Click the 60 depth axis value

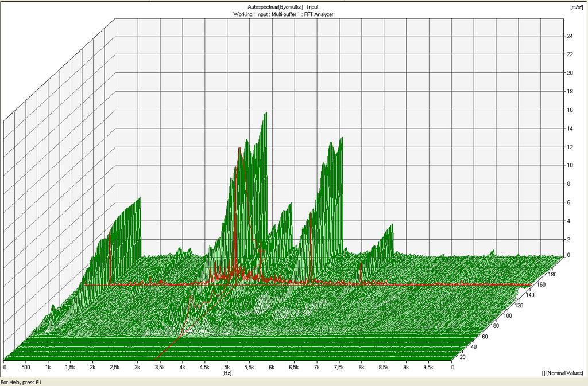(485, 337)
